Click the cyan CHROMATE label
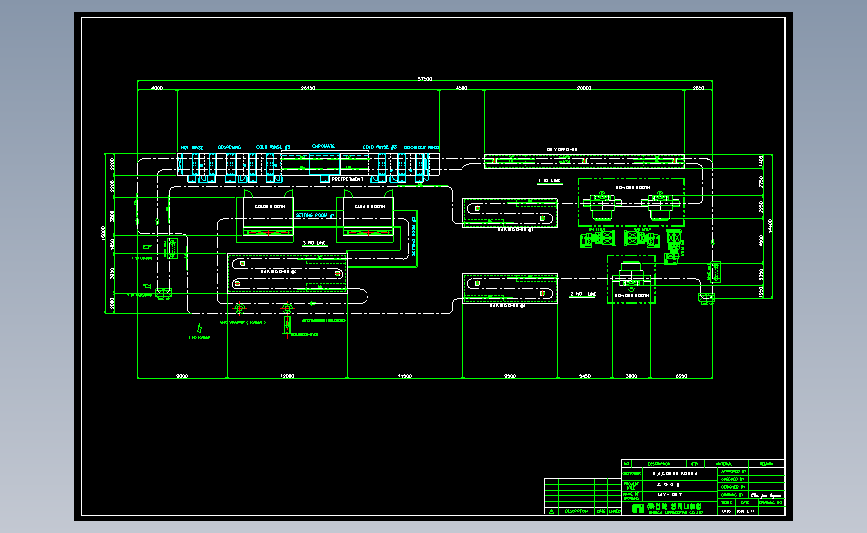This screenshot has width=867, height=533. tap(323, 147)
